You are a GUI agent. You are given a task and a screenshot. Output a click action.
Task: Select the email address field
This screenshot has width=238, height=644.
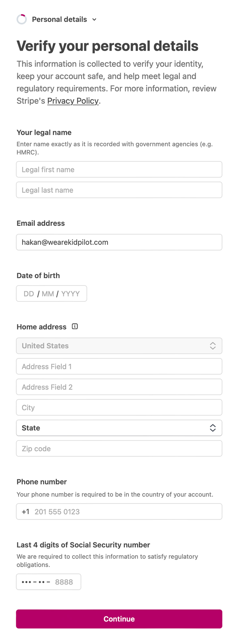click(119, 242)
